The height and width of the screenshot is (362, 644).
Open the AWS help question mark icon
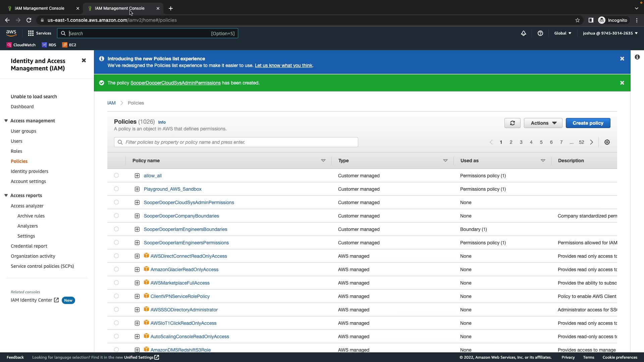pyautogui.click(x=540, y=33)
